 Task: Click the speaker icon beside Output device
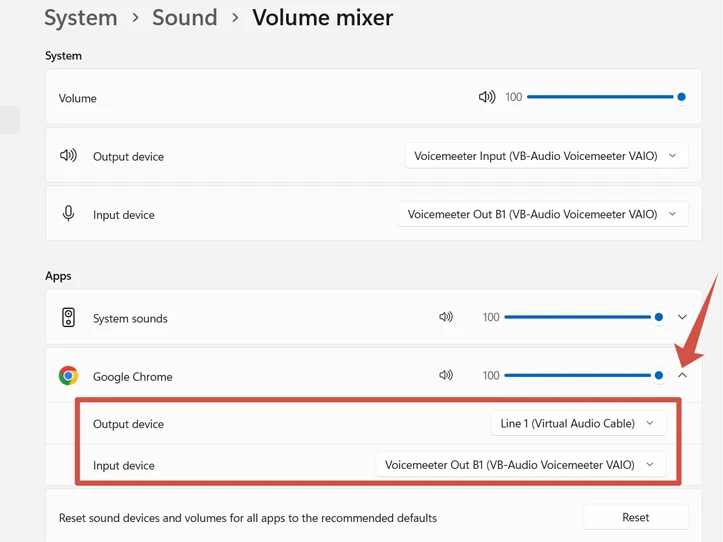click(x=68, y=156)
